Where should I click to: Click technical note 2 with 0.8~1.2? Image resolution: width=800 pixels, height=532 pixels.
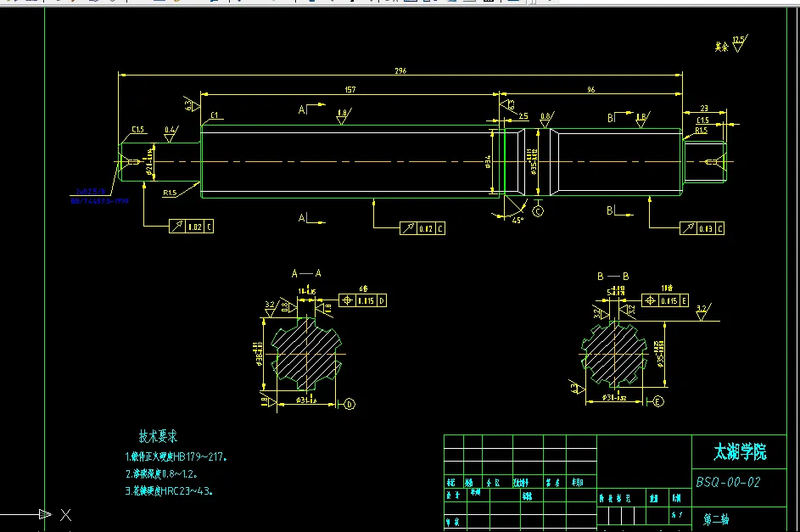pos(162,474)
